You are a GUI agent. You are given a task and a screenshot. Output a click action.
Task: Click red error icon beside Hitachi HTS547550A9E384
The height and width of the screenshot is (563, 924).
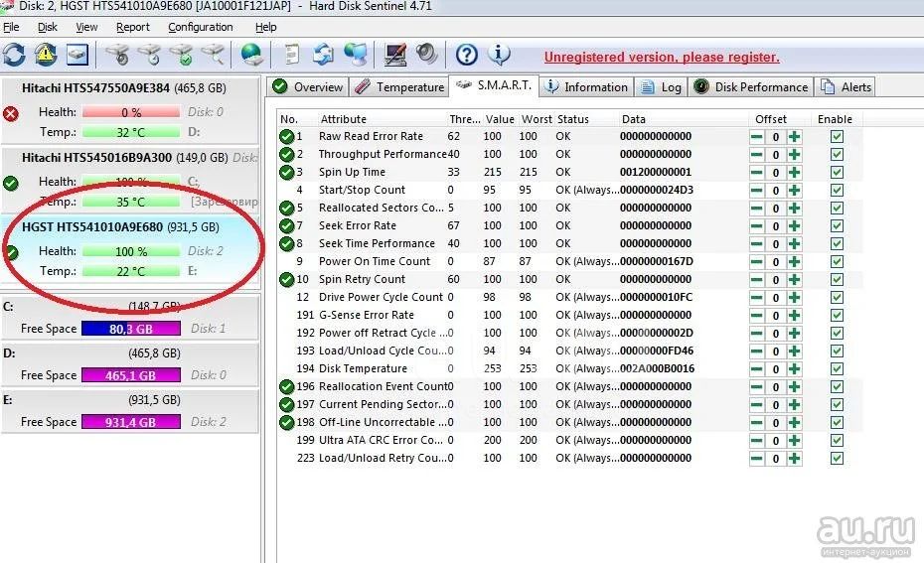tap(11, 113)
